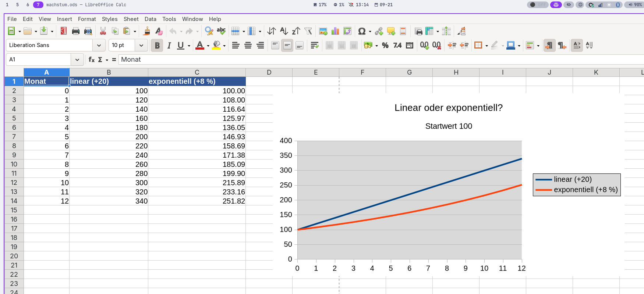Screen dimensions: 644x294
Task: Open Find and Replace
Action: pos(209,31)
